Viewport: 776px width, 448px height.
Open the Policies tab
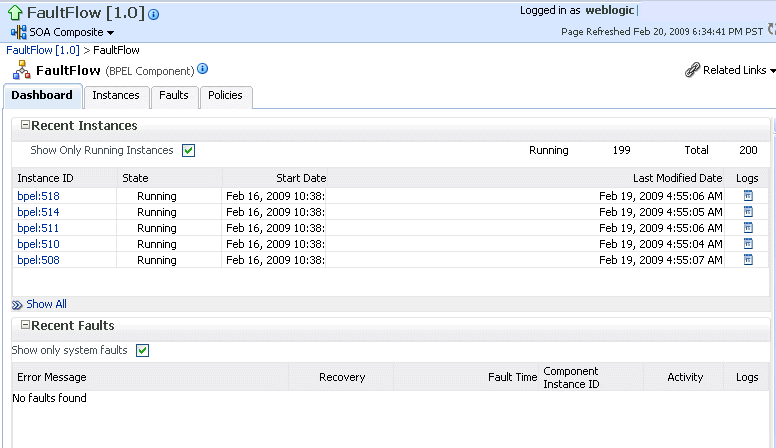225,95
